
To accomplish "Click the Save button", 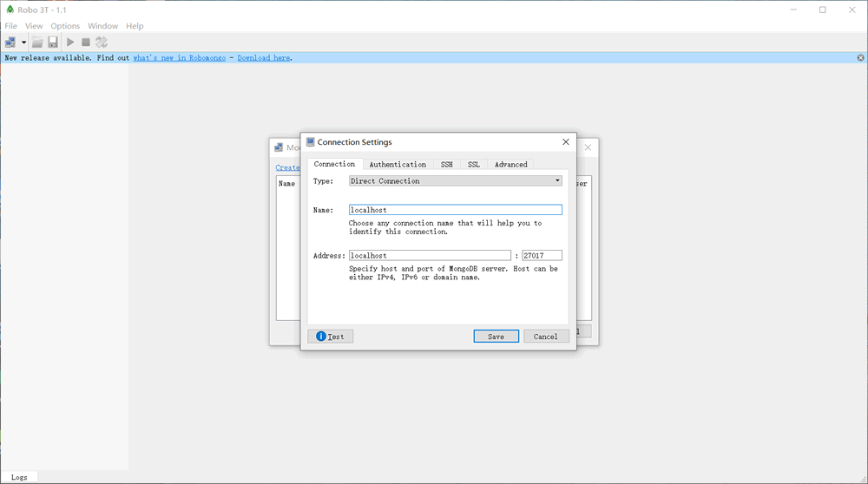I will pyautogui.click(x=496, y=337).
